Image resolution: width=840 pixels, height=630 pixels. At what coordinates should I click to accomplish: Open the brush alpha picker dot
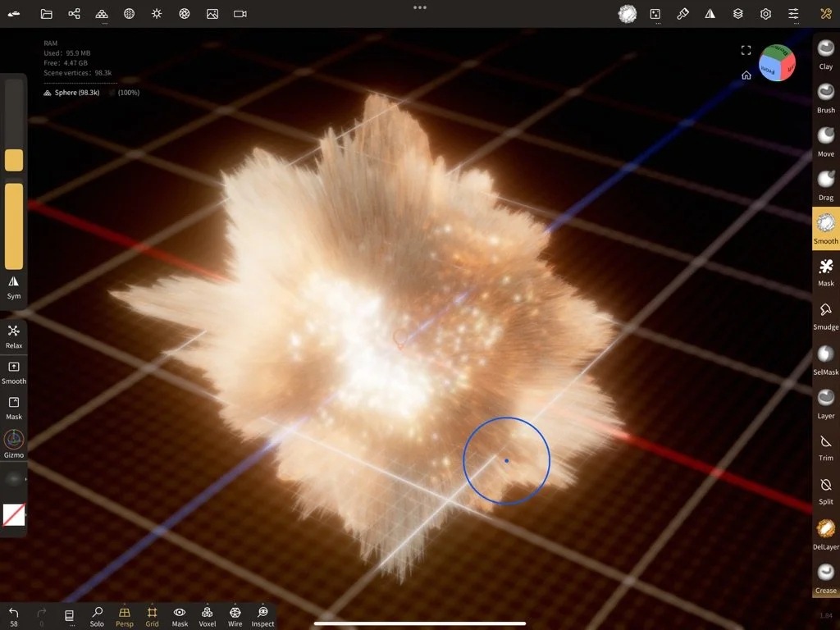pyautogui.click(x=14, y=478)
